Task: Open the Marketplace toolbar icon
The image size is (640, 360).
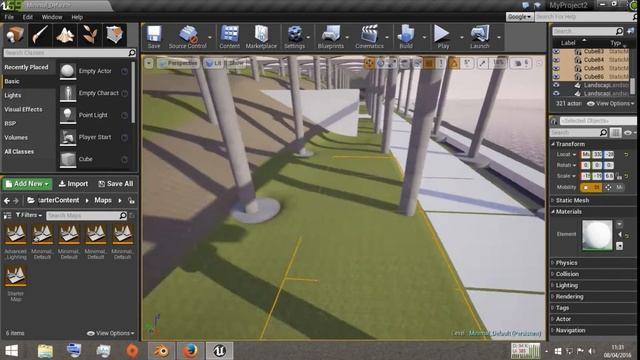Action: point(261,37)
